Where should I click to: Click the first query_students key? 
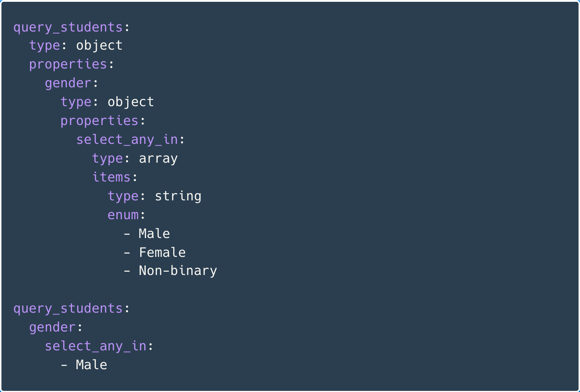coord(68,28)
